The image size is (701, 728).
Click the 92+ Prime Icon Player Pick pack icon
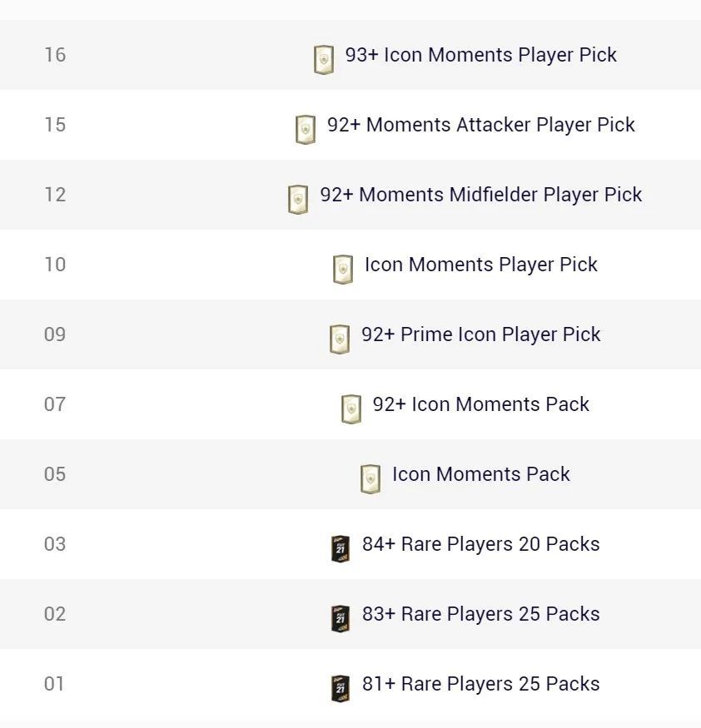point(340,339)
